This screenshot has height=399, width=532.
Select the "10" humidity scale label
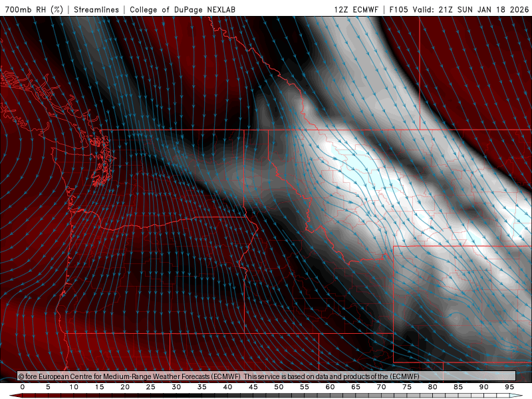coord(74,387)
